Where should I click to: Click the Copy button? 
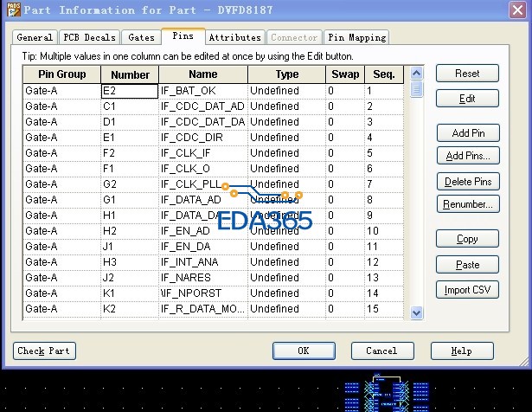tap(467, 239)
